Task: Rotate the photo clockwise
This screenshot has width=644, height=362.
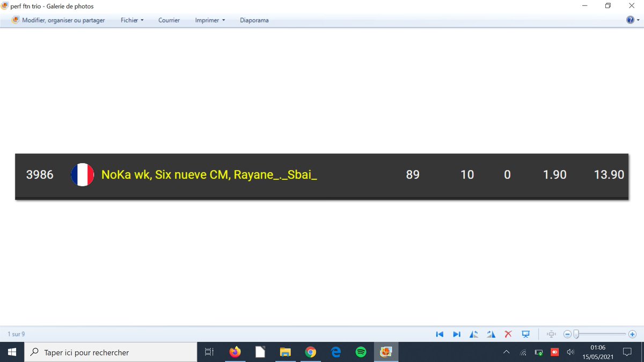Action: pyautogui.click(x=491, y=334)
